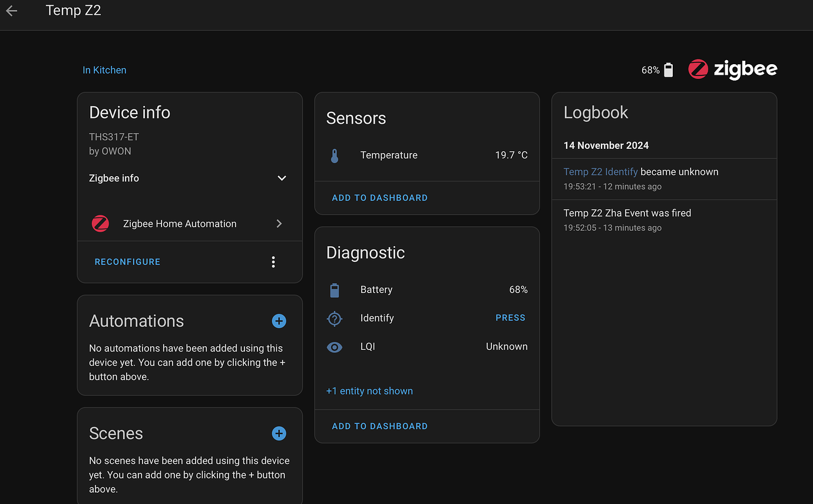This screenshot has height=504, width=813.
Task: Open the device three-dot overflow menu
Action: [273, 262]
